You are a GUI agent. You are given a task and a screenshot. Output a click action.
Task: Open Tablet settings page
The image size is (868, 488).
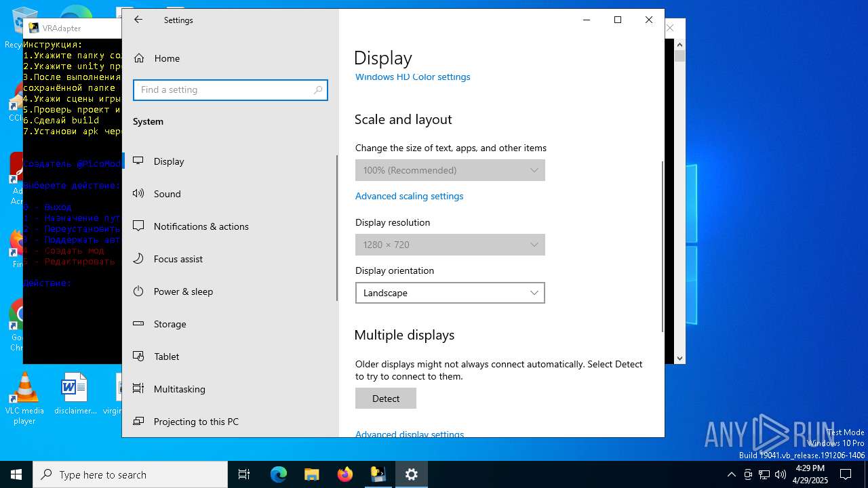pos(230,357)
